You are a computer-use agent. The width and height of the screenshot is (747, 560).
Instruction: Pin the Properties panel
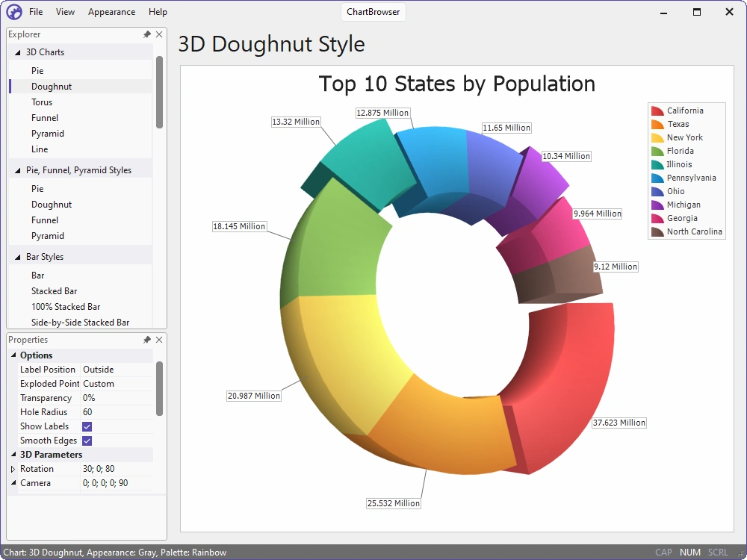coord(147,340)
